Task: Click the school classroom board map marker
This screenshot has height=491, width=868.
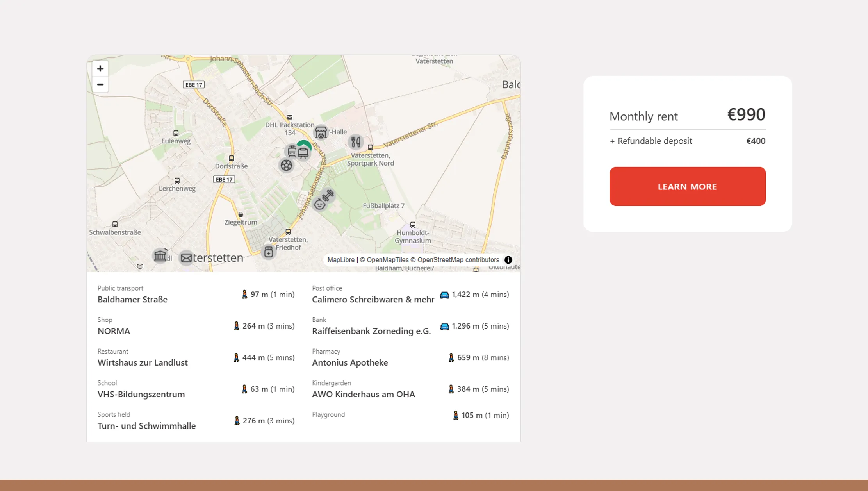Action: [x=303, y=153]
